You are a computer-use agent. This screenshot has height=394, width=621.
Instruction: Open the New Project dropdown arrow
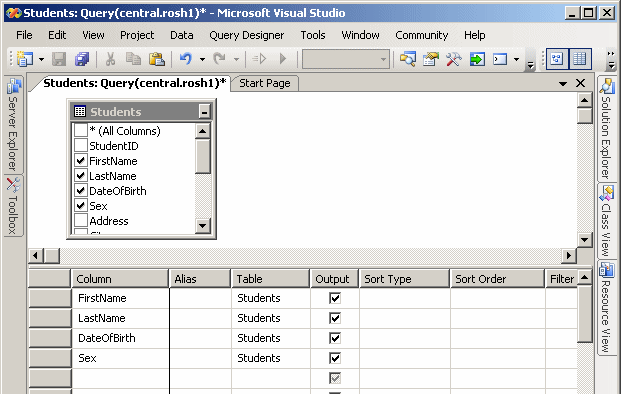[x=41, y=59]
